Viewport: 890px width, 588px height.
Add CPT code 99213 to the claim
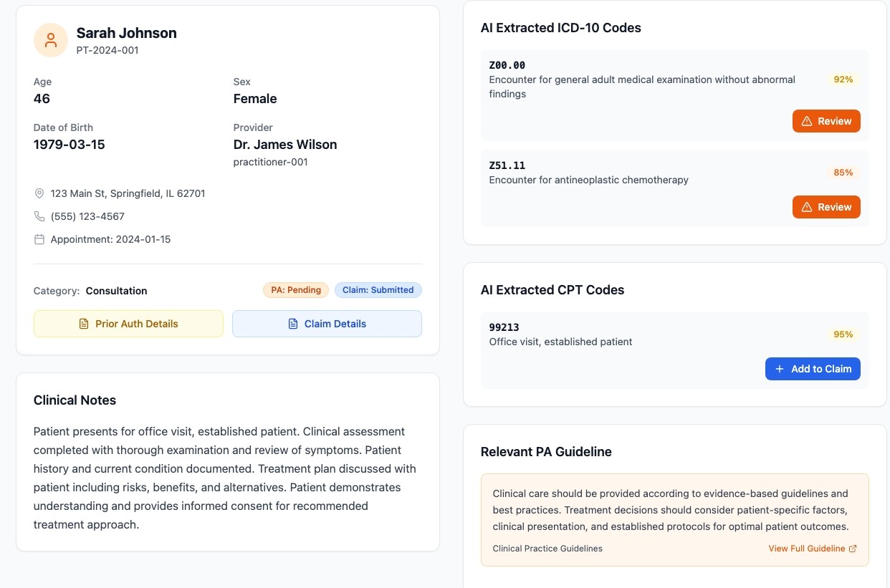coord(813,369)
